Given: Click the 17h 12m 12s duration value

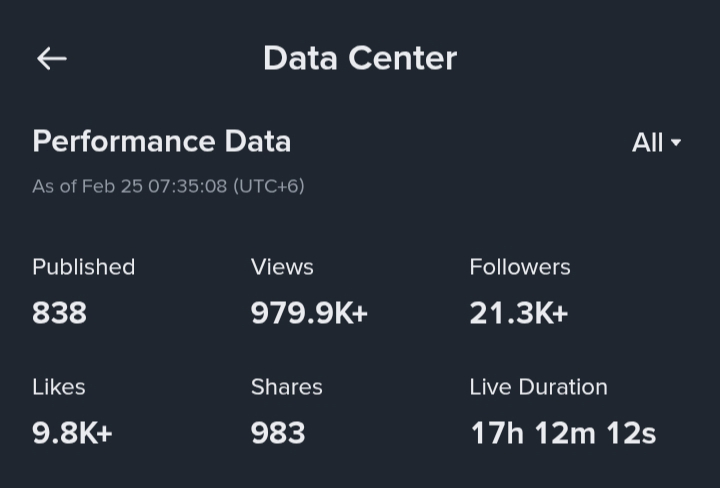Looking at the screenshot, I should pos(563,433).
